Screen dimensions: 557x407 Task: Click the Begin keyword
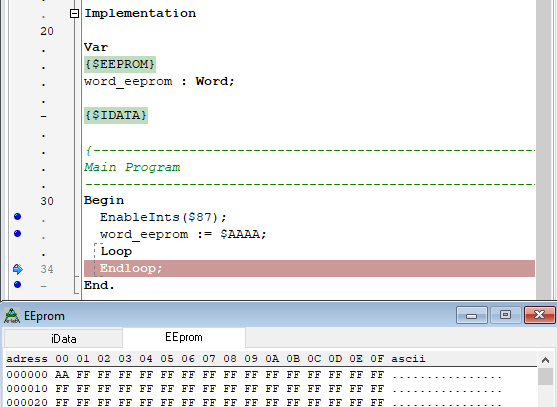coord(104,201)
